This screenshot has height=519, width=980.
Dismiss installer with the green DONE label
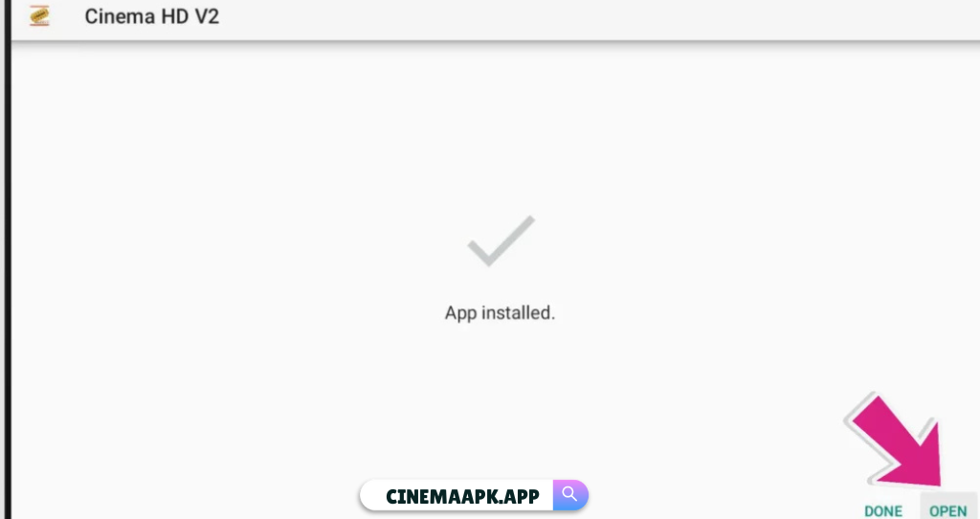(883, 510)
